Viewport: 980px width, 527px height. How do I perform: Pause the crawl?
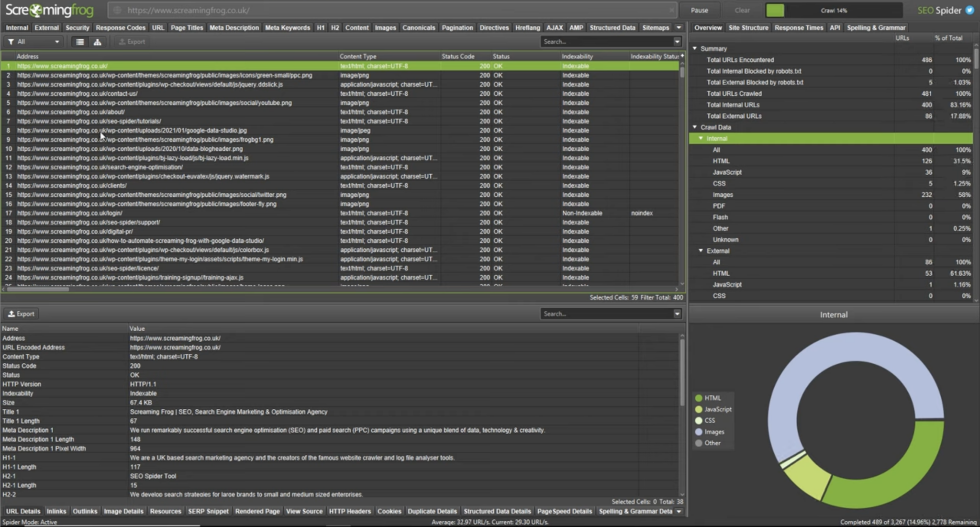(699, 10)
